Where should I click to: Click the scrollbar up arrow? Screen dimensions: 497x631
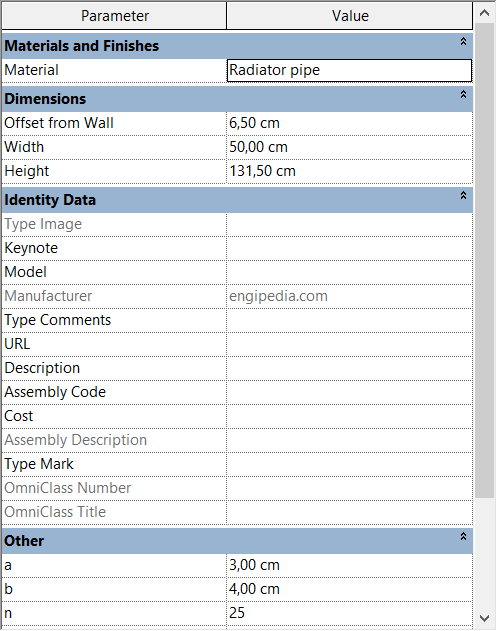coord(485,13)
